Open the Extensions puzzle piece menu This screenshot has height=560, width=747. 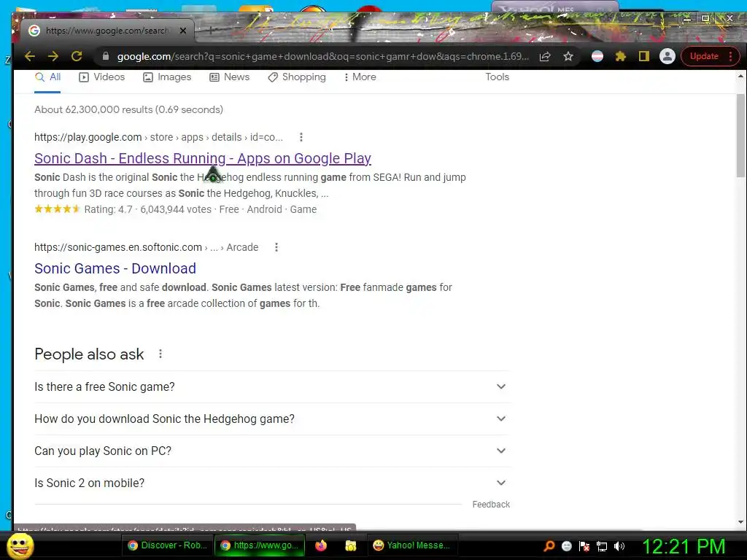[620, 56]
